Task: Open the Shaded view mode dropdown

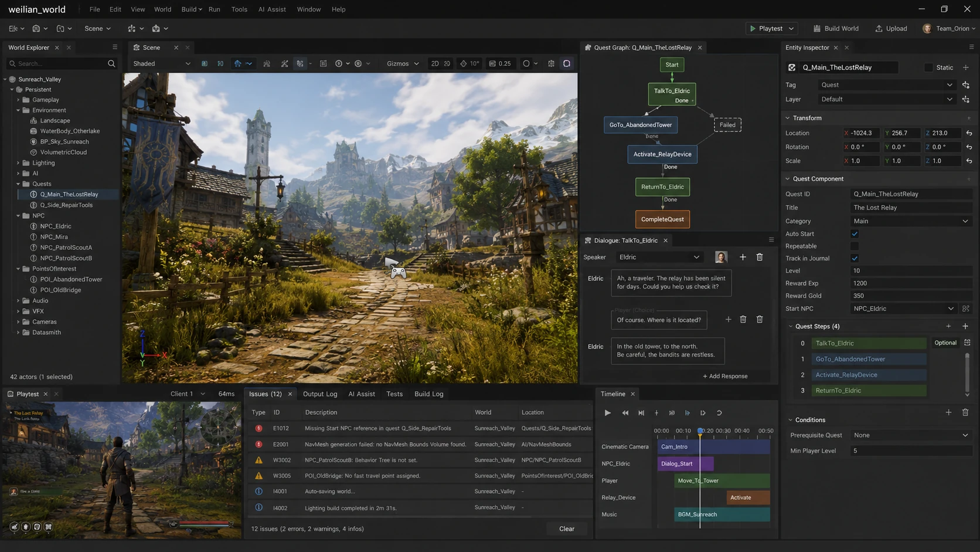Action: pyautogui.click(x=161, y=63)
